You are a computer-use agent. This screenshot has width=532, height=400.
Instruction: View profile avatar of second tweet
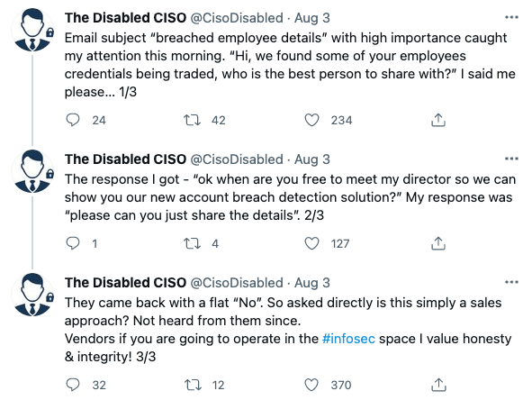pyautogui.click(x=32, y=171)
